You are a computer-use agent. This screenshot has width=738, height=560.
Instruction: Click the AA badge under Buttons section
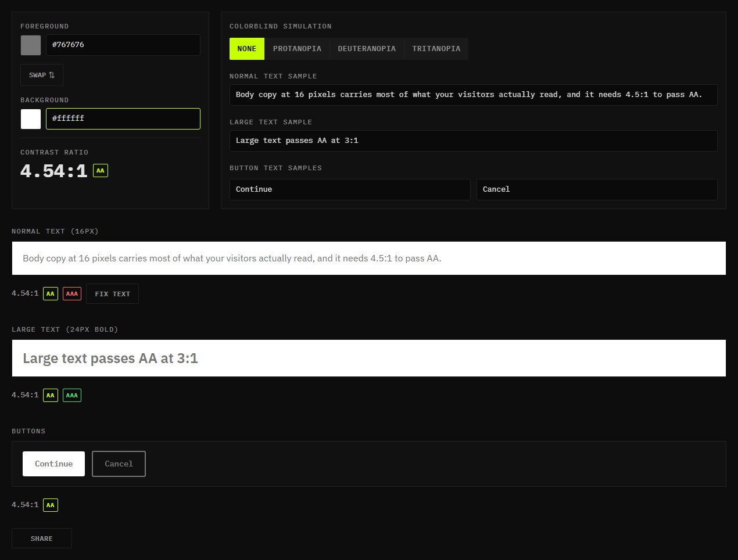click(x=51, y=505)
